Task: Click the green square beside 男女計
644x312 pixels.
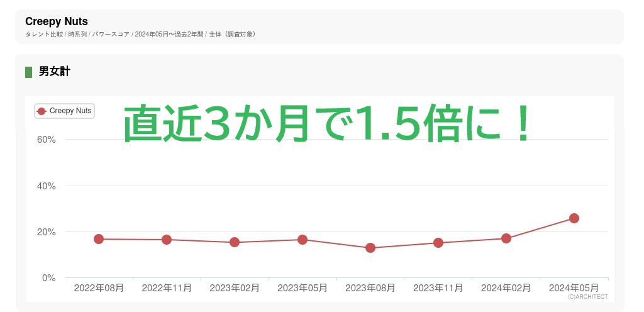Action: click(x=28, y=72)
